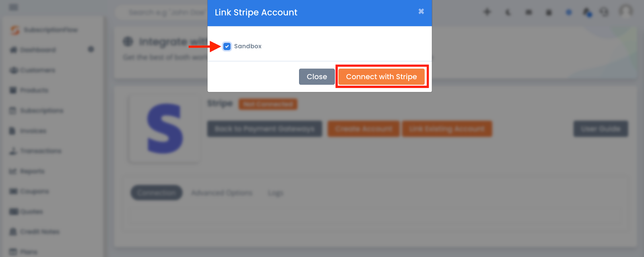Open the Invoices page
Image resolution: width=644 pixels, height=257 pixels.
click(33, 131)
